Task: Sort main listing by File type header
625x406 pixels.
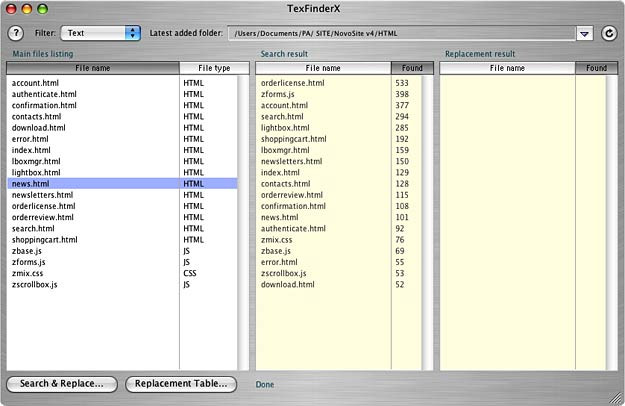Action: 214,68
